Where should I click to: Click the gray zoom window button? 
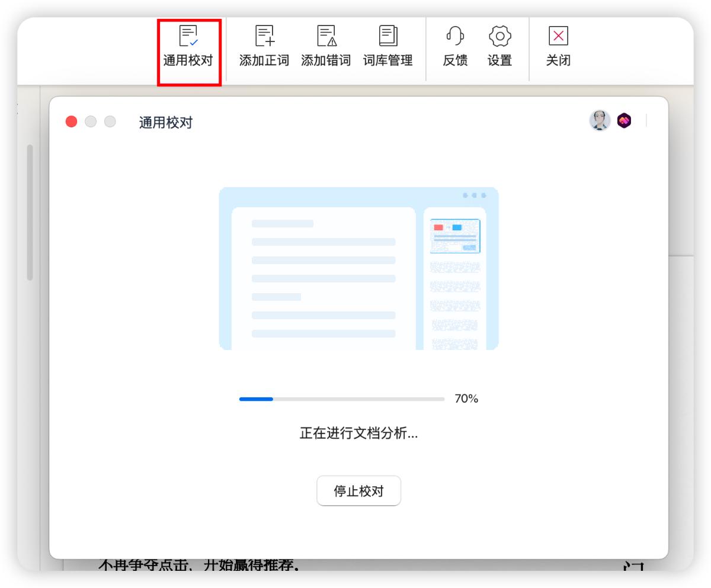point(110,121)
